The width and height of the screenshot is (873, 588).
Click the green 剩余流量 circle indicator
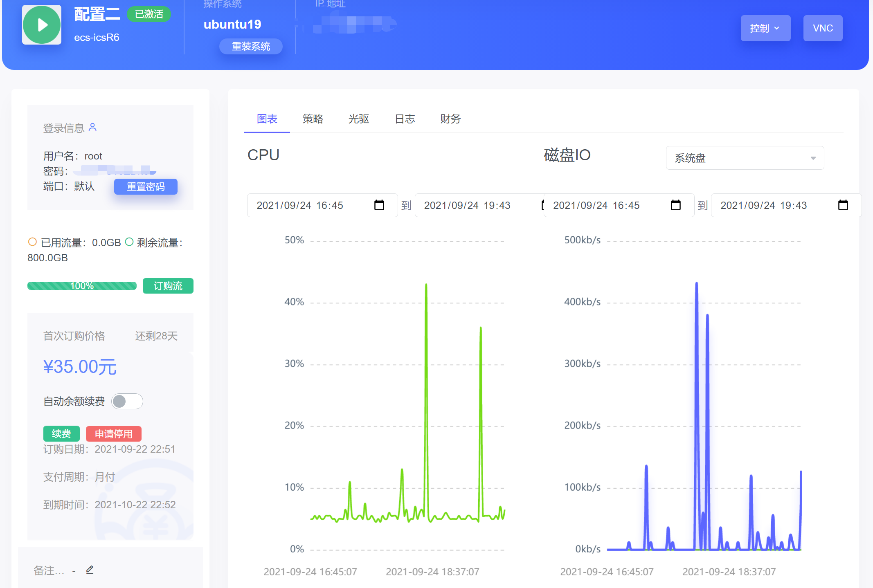(x=129, y=242)
